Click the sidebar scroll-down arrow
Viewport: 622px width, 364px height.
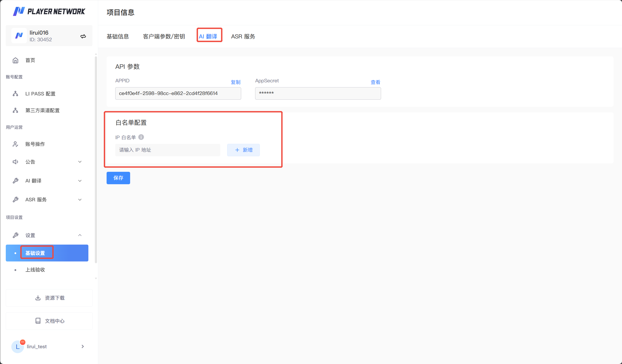[x=96, y=278]
